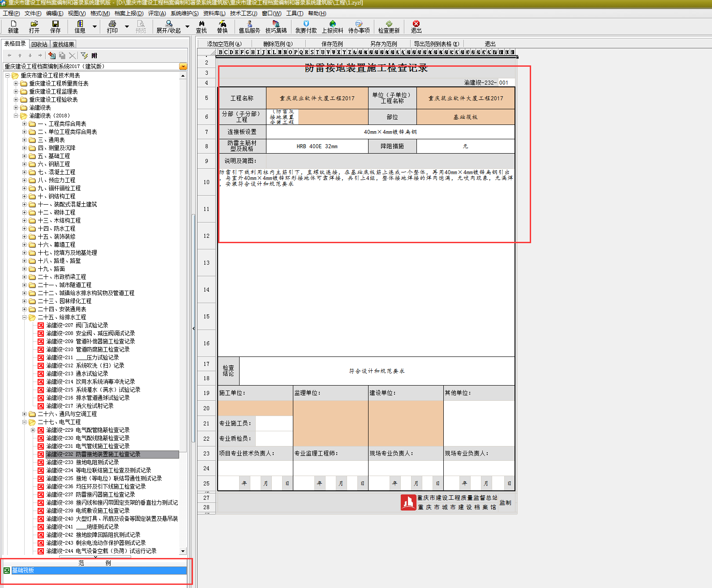Click the 信息 (Info) toolbar icon
The height and width of the screenshot is (588, 712).
click(x=80, y=26)
